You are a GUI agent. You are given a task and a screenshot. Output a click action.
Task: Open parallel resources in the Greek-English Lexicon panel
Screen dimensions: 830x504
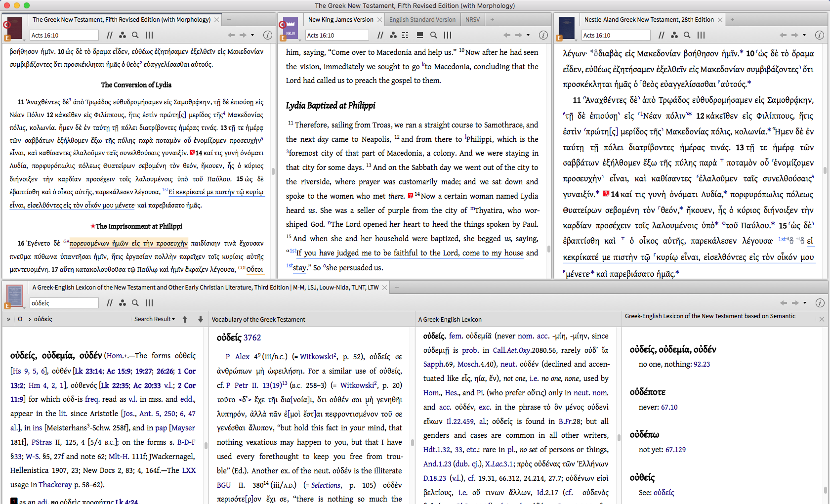(x=110, y=303)
